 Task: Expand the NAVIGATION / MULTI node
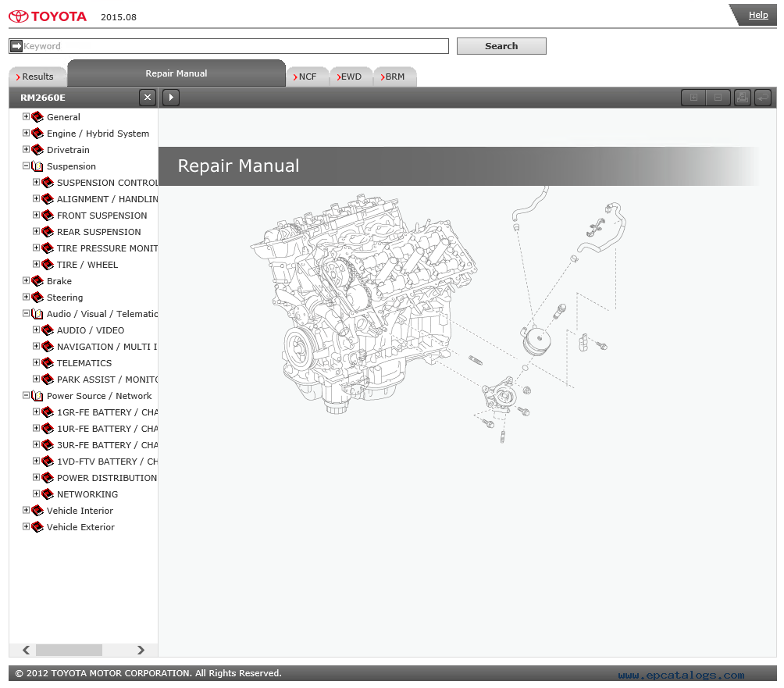click(x=36, y=346)
